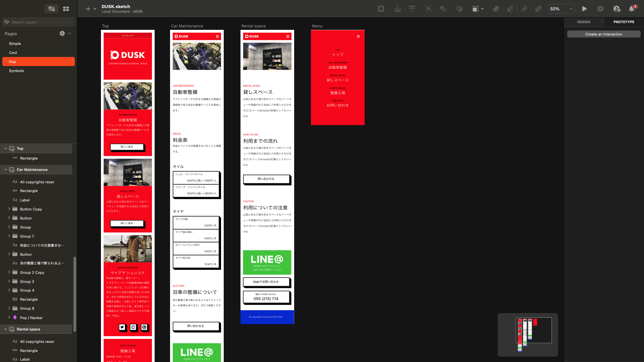Image resolution: width=644 pixels, height=362 pixels.
Task: Expand the Button Copy layer group
Action: pos(9,209)
